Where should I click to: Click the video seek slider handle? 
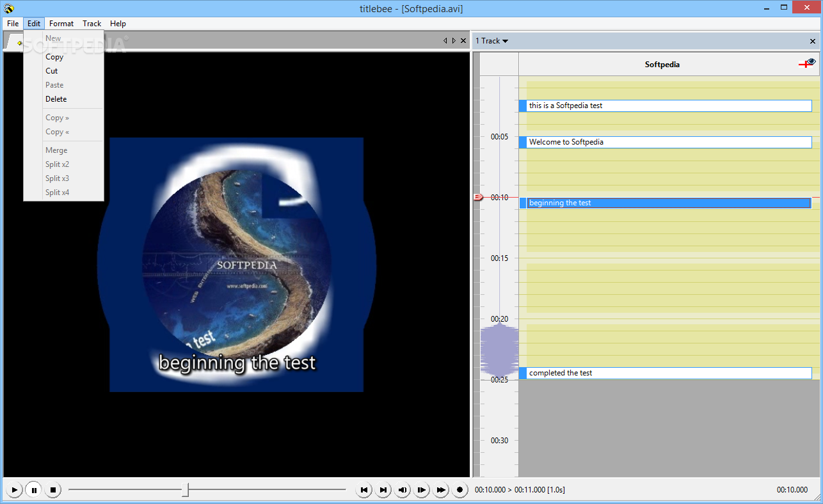click(x=185, y=490)
